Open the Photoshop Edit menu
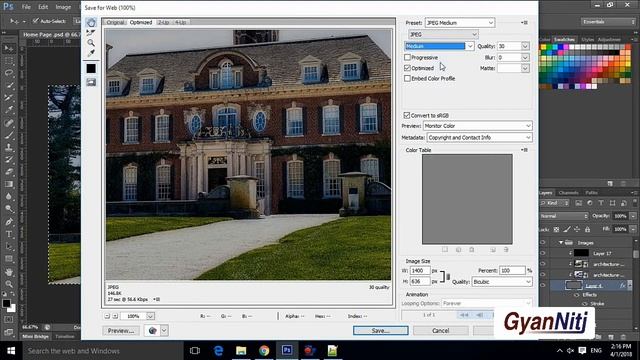 click(x=43, y=7)
